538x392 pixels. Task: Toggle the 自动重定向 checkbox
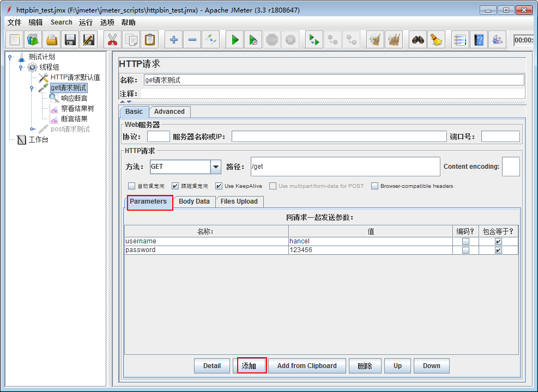(x=131, y=186)
